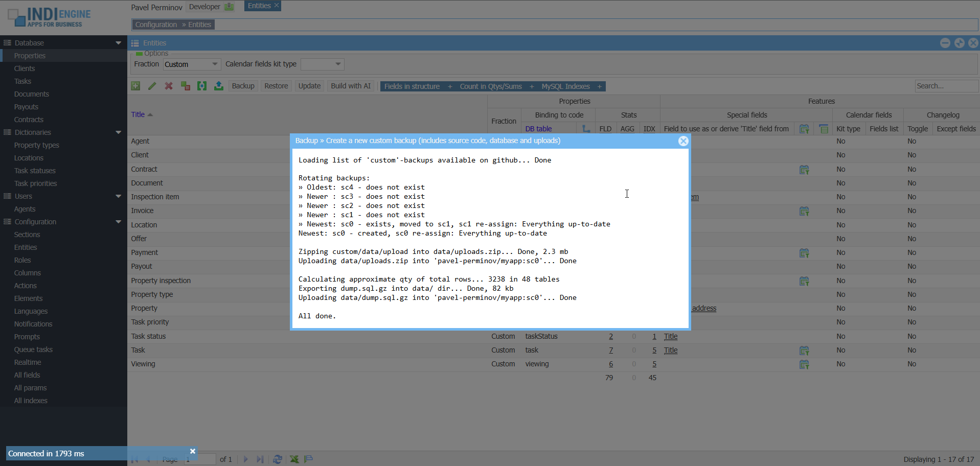Click the red X delete icon
Screen dimensions: 980x466
[169, 86]
